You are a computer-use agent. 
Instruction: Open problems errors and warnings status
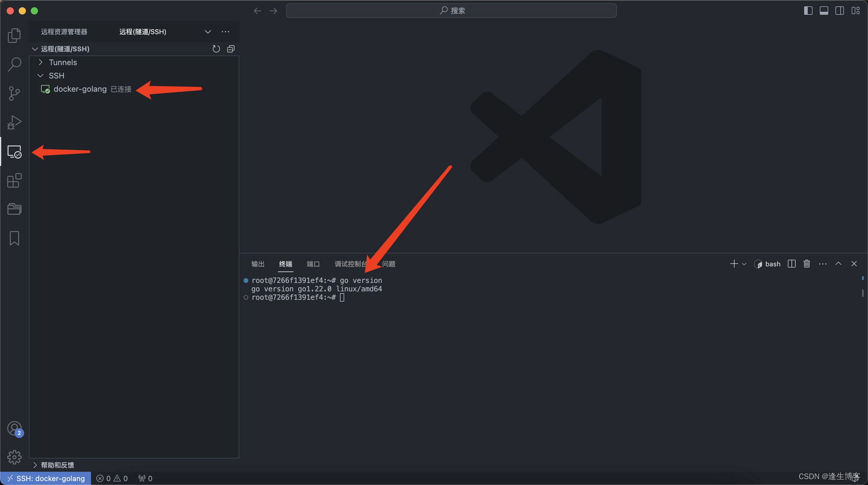click(112, 478)
